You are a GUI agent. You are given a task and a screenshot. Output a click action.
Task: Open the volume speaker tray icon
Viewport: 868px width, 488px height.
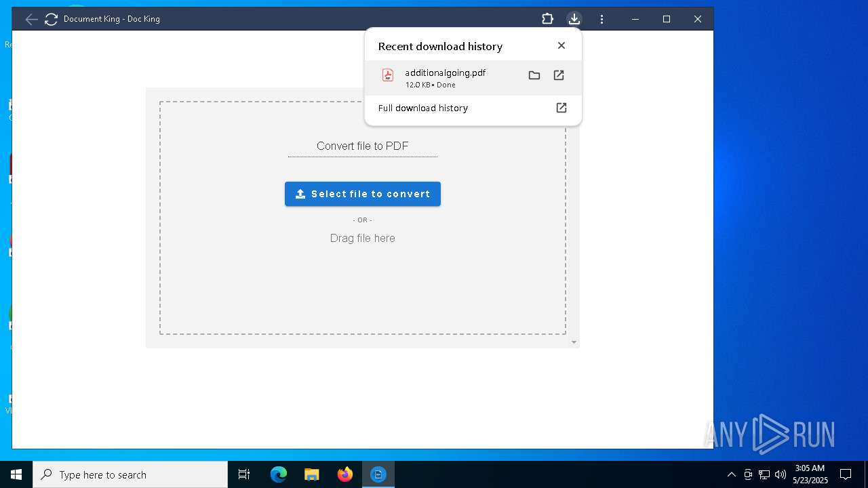click(x=780, y=474)
